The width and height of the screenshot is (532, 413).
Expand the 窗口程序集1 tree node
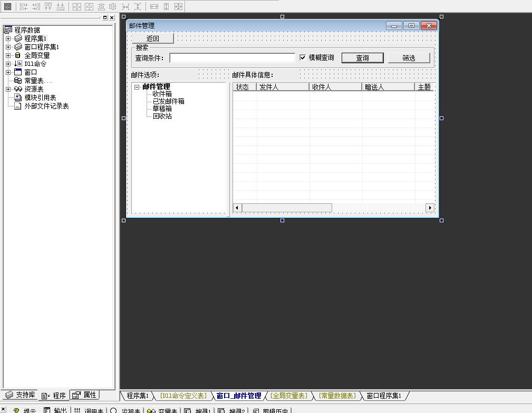point(8,47)
